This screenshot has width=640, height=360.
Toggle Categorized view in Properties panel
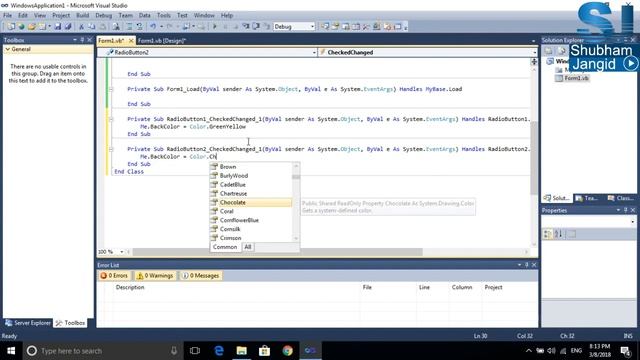click(548, 234)
